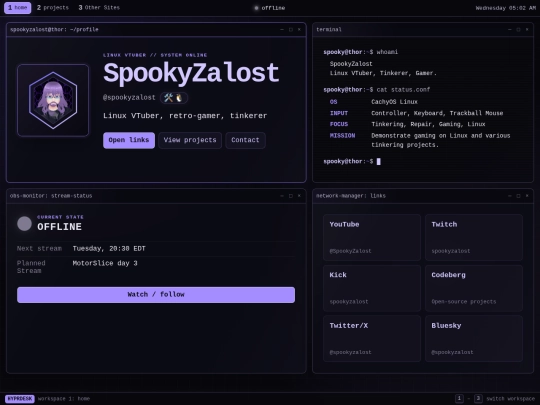The height and width of the screenshot is (405, 540).
Task: Maximize the terminal window
Action: [x=518, y=30]
